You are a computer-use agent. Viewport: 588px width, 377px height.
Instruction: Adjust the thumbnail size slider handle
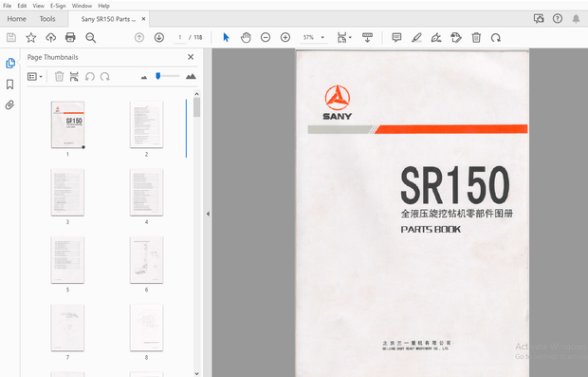coord(157,76)
